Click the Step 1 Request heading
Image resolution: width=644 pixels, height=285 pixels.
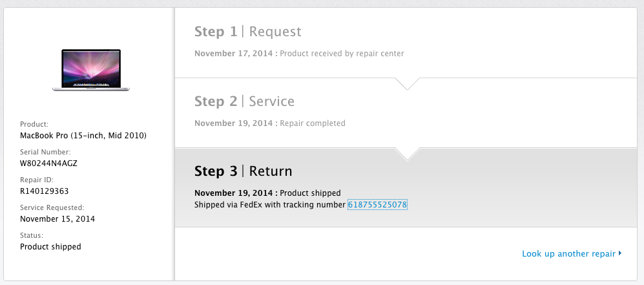[x=247, y=32]
